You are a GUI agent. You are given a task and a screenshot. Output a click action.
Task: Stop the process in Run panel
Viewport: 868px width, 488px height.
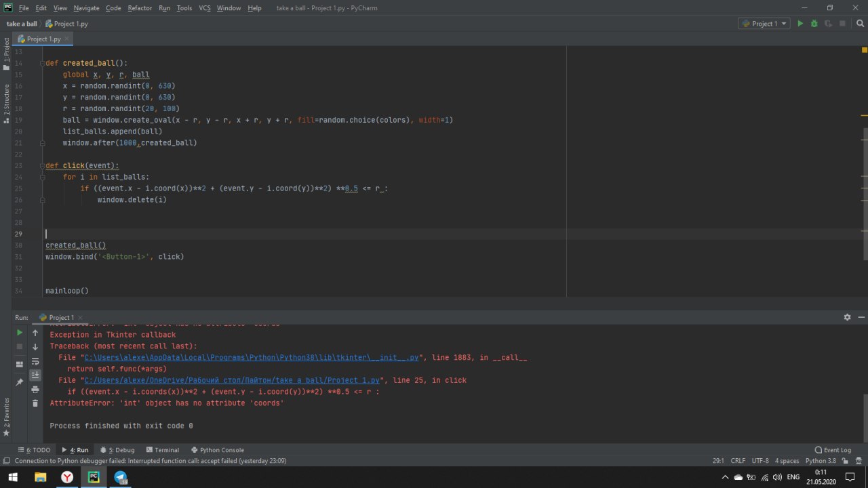click(x=20, y=346)
